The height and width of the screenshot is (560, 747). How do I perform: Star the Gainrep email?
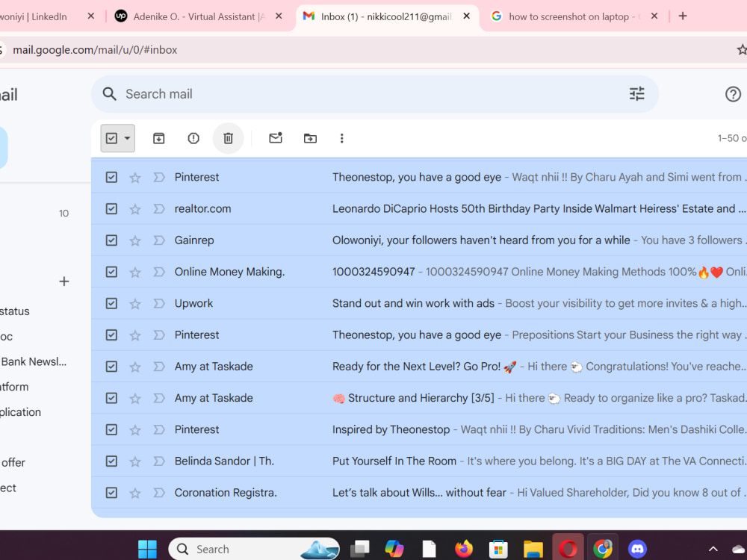point(135,240)
